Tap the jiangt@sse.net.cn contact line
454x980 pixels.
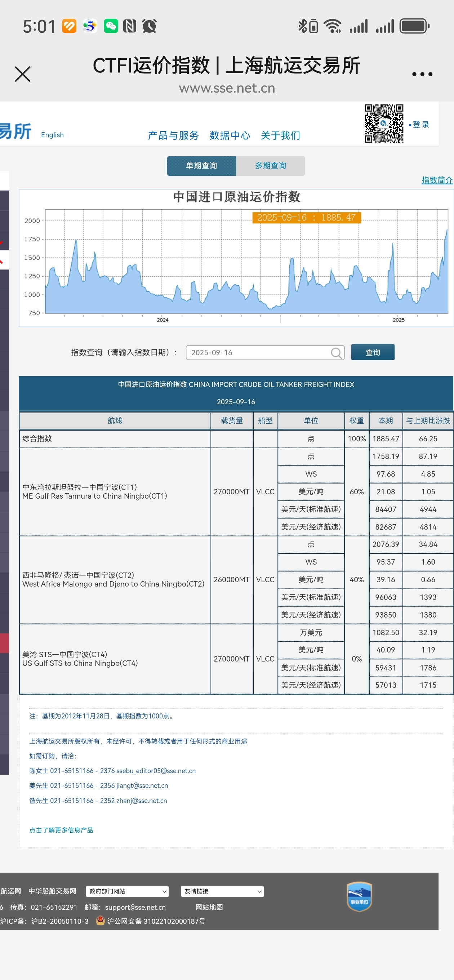[99, 785]
